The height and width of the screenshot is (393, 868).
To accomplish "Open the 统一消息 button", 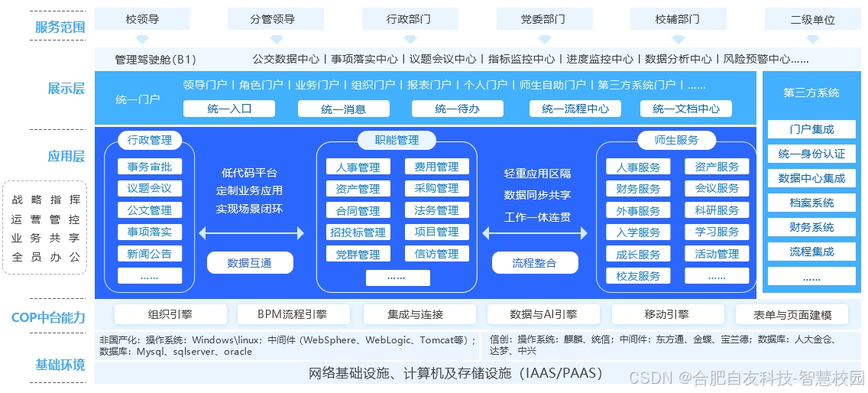I will 343,109.
